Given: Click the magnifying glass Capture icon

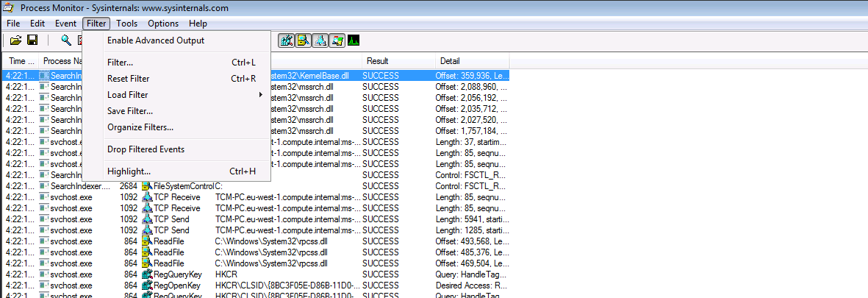Looking at the screenshot, I should coord(66,40).
